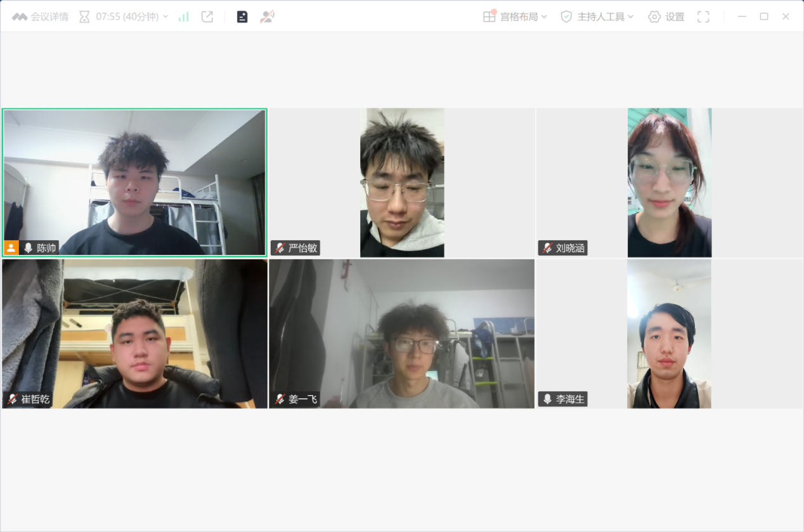The image size is (804, 532).
Task: Maximize the meeting window
Action: (764, 17)
